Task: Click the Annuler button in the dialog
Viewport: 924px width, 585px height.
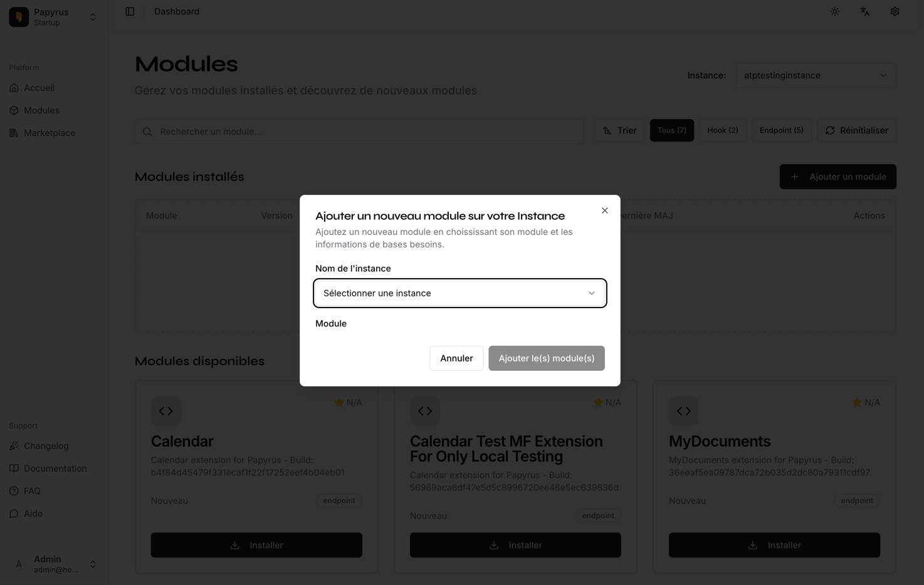Action: (456, 358)
